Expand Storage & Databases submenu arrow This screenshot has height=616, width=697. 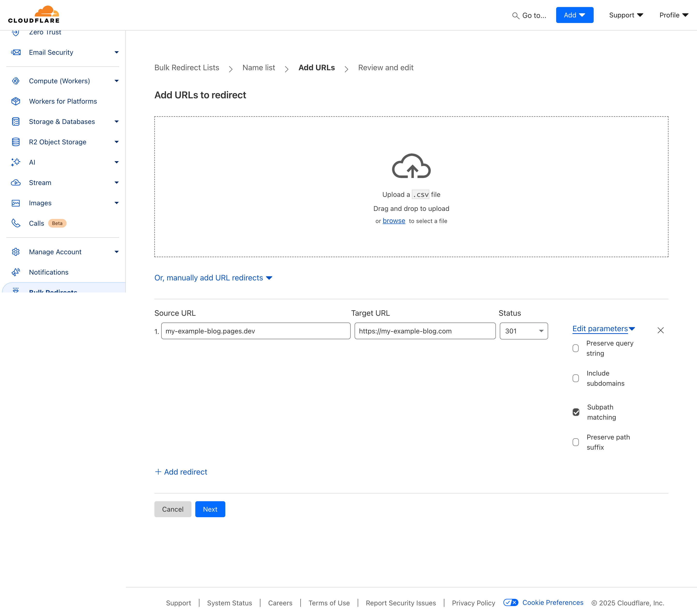[x=117, y=121]
